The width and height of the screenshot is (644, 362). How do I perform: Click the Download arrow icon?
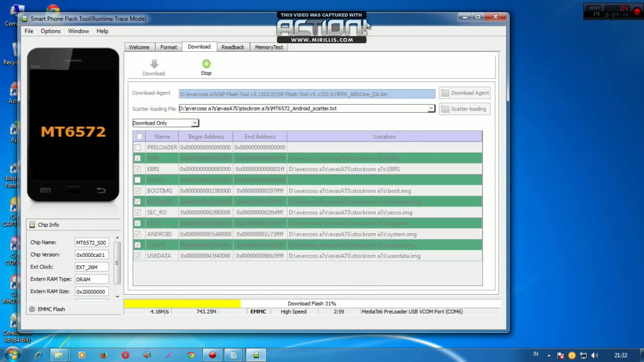tap(154, 64)
